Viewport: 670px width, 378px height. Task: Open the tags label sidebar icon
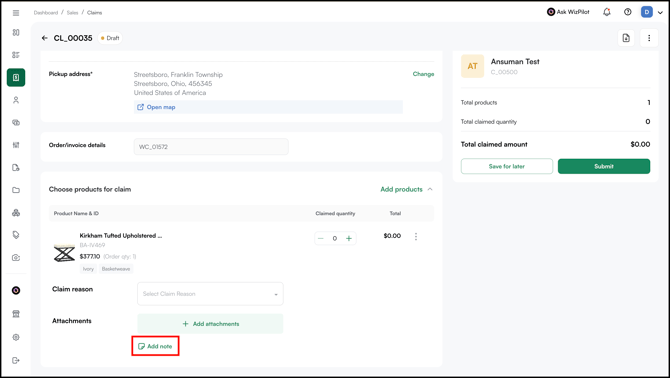click(x=16, y=235)
